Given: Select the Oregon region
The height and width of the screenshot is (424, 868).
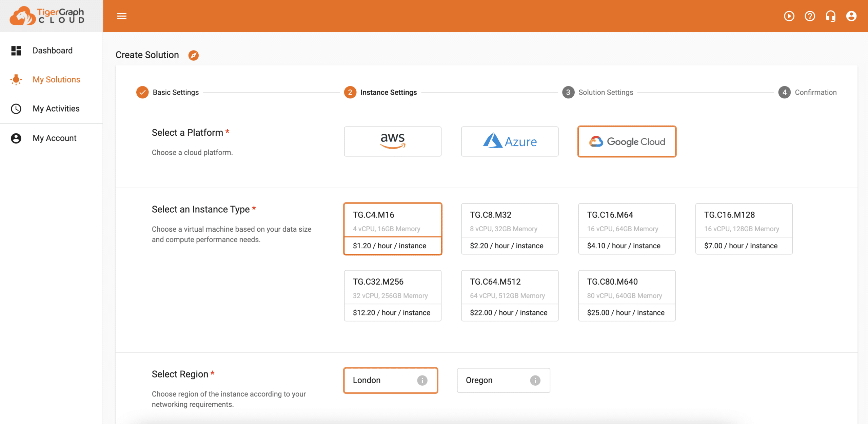Looking at the screenshot, I should coord(504,380).
